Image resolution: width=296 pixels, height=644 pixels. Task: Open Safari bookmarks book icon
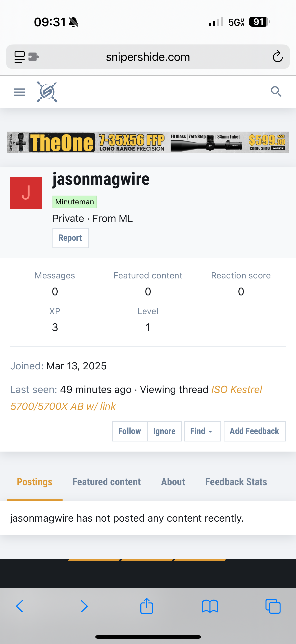210,606
